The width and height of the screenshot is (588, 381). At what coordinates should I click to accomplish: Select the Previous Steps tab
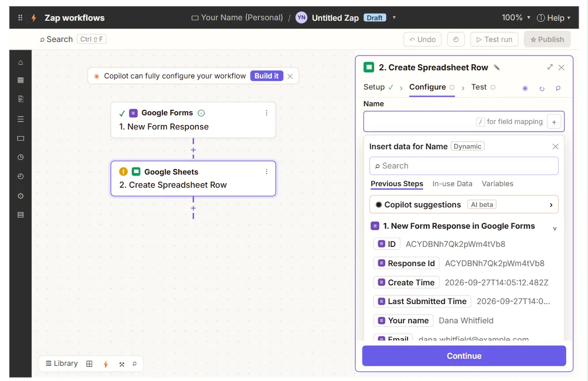(397, 184)
